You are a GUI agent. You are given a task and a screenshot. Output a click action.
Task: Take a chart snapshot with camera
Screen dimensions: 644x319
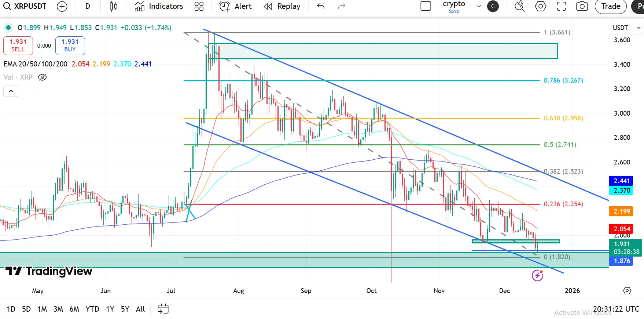(582, 6)
